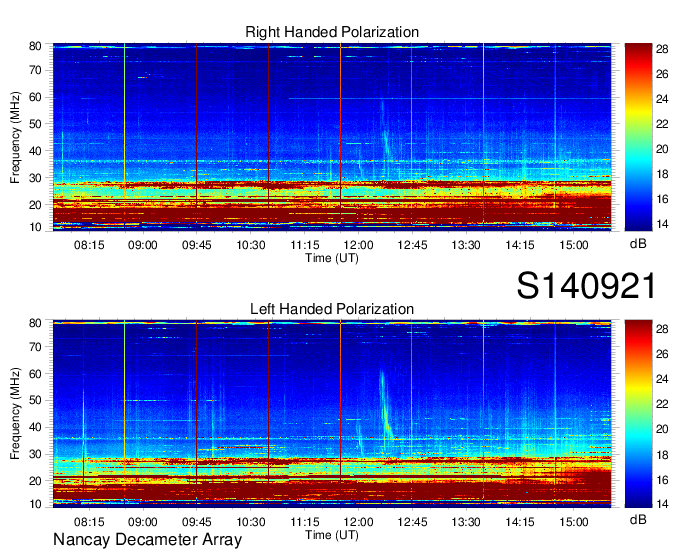Click the Right Handed Polarization spectrogram
Viewport: 680px width, 552px height.
pos(332,137)
